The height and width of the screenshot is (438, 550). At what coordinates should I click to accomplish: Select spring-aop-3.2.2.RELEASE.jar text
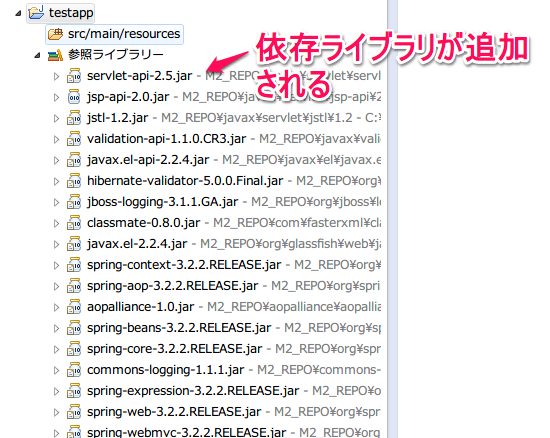[173, 286]
